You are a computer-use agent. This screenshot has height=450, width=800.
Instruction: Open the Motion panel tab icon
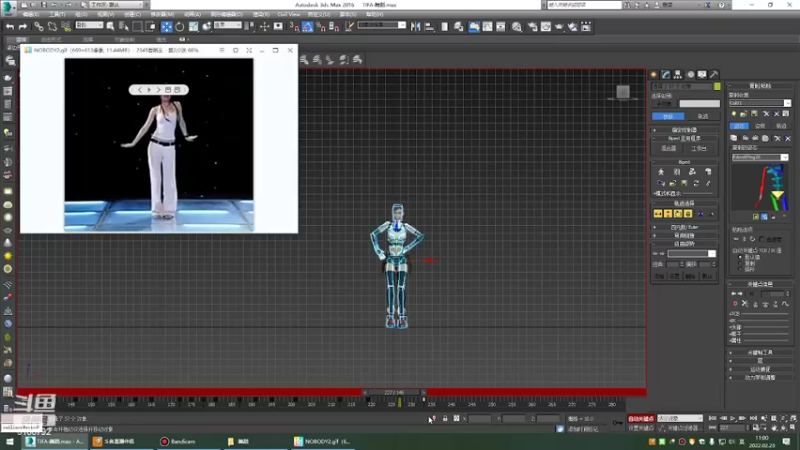[x=690, y=74]
